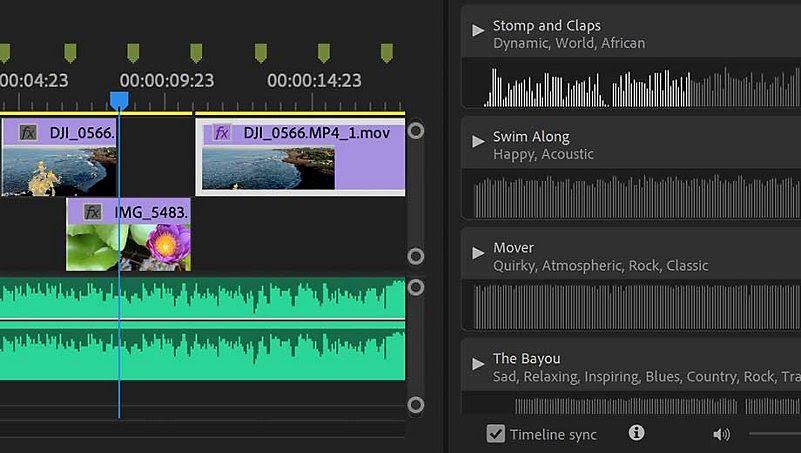This screenshot has height=453, width=801.
Task: Click the circle handle atop the audio track
Action: [416, 288]
